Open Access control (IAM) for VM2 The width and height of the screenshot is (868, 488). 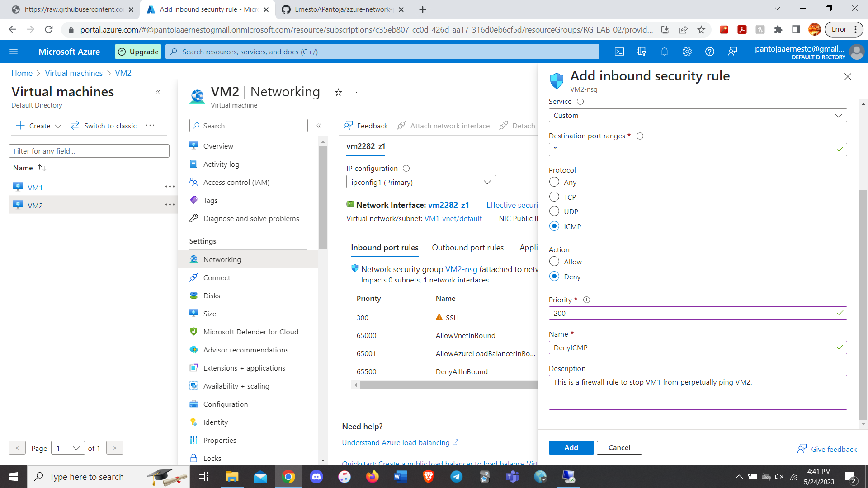[236, 182]
